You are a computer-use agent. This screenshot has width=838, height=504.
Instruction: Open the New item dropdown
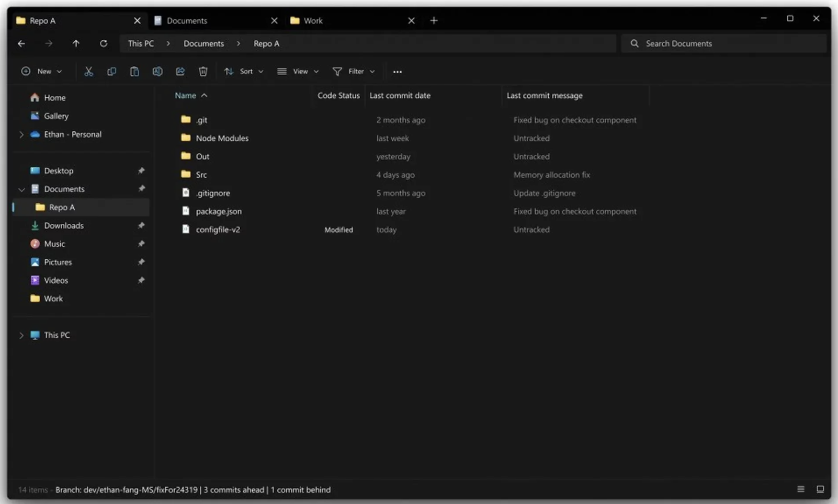click(x=41, y=72)
